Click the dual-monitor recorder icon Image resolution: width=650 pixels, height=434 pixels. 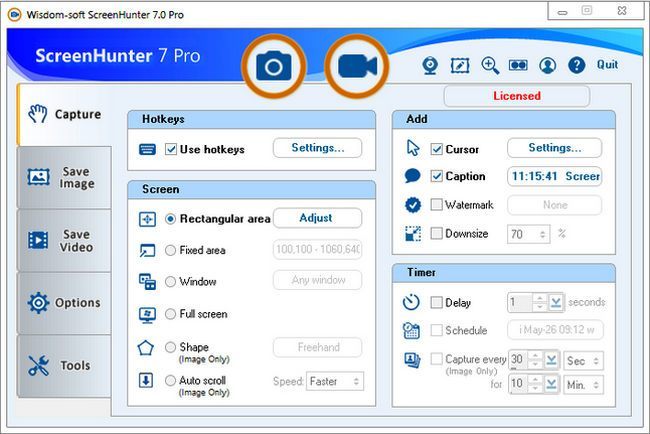(518, 65)
